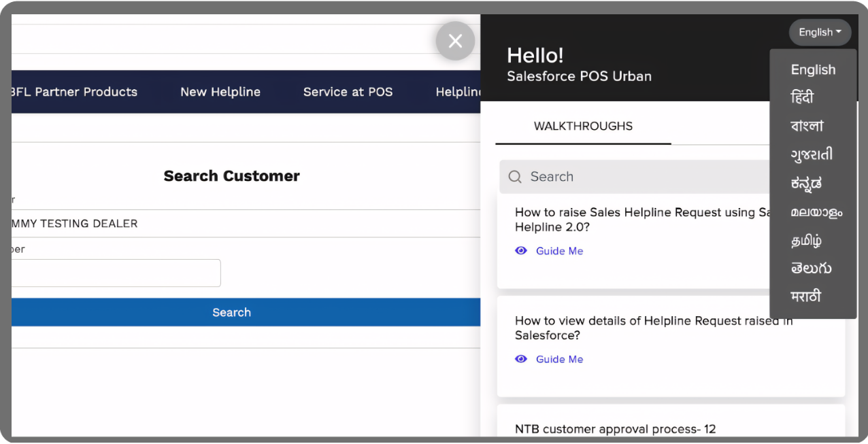Select English from the language list
The width and height of the screenshot is (868, 444).
(x=812, y=69)
